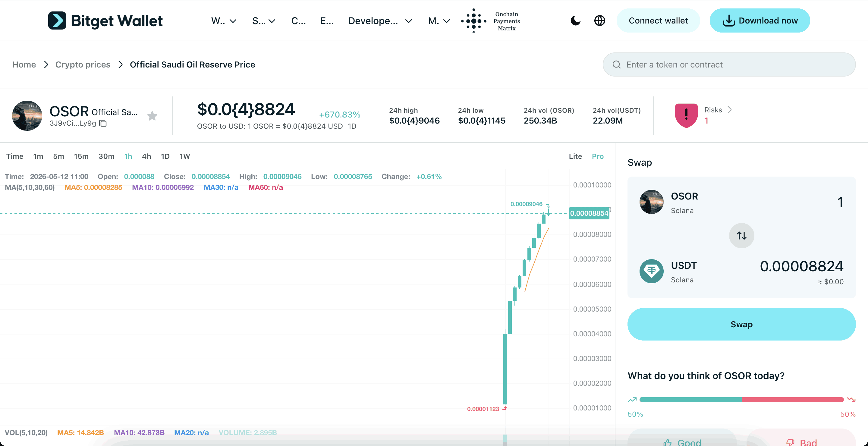Click the USDT amount 0.00008824
Viewport: 868px width, 446px height.
pos(801,266)
